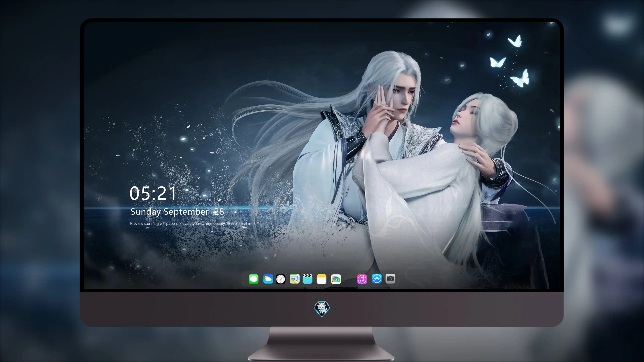This screenshot has width=644, height=362.
Task: Click the dragon mascot logo on monitor chin
Action: [322, 309]
